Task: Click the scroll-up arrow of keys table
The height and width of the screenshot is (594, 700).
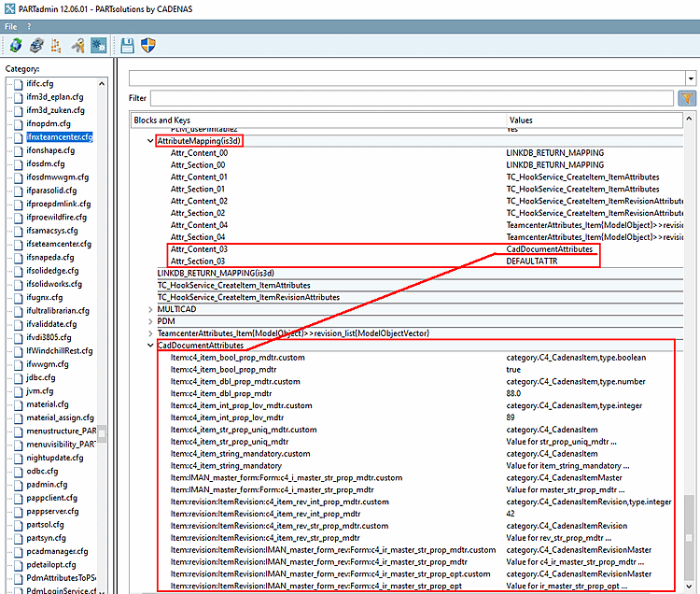Action: coord(689,119)
